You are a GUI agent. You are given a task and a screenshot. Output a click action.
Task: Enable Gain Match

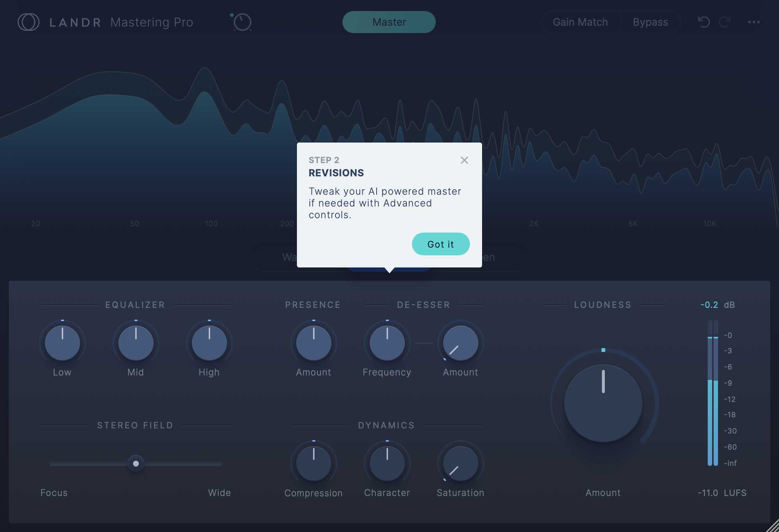point(580,22)
